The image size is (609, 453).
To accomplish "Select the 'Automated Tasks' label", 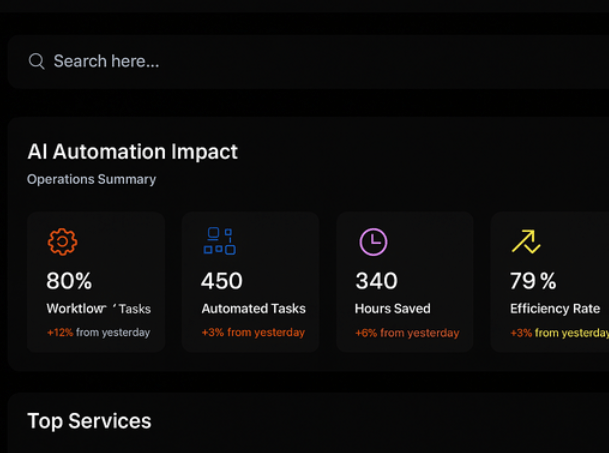I will 253,308.
